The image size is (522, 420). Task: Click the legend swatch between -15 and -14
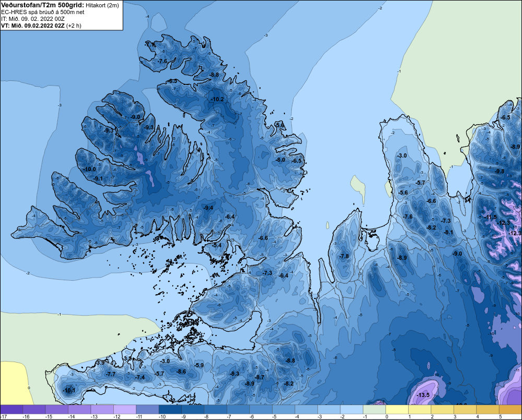click(x=57, y=410)
